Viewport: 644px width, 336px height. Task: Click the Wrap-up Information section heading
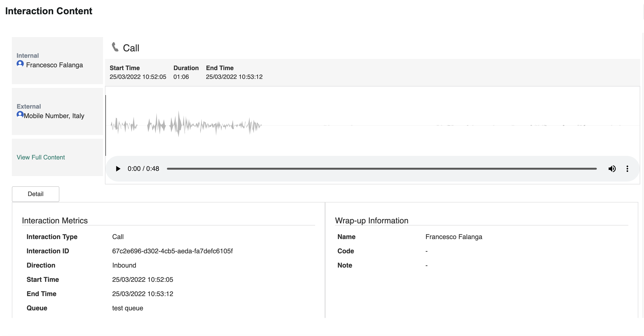coord(371,221)
